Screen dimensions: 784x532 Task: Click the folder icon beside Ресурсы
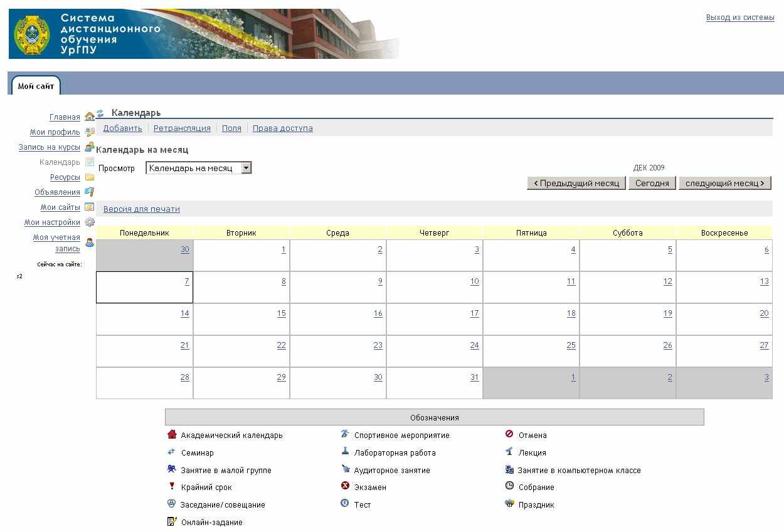pyautogui.click(x=90, y=177)
